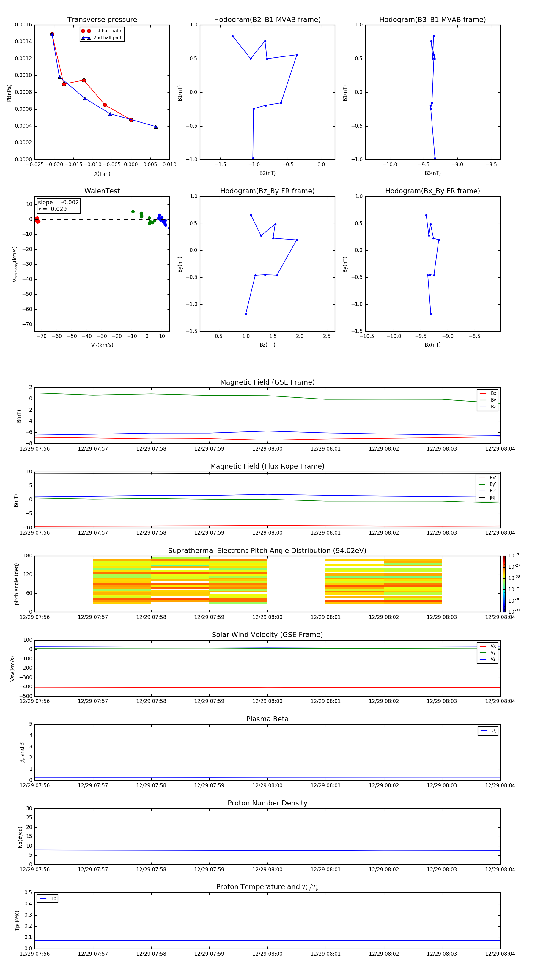Click 'Hodogram(B3_B1 MVAB frame)' title
This screenshot has width=535, height=980.
tap(432, 20)
